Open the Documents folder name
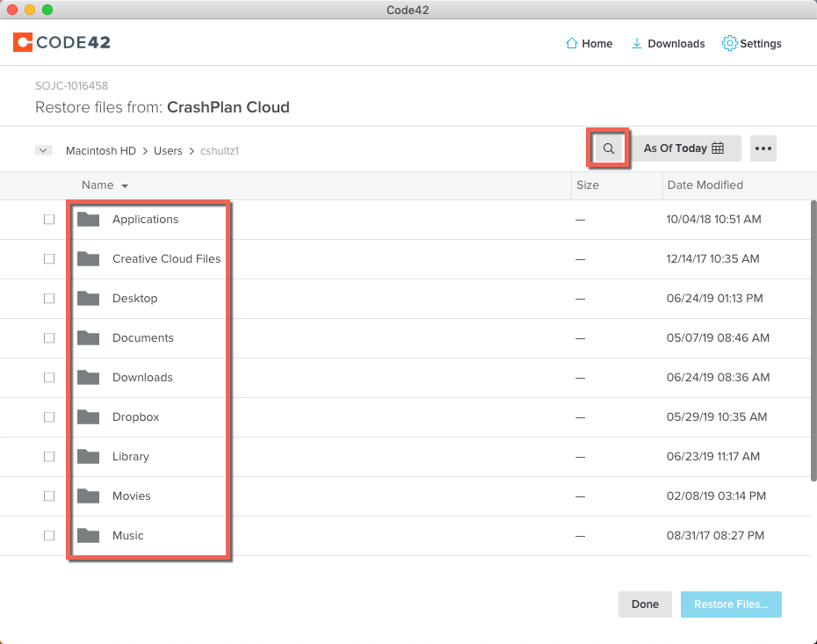The height and width of the screenshot is (644, 817). 143,338
